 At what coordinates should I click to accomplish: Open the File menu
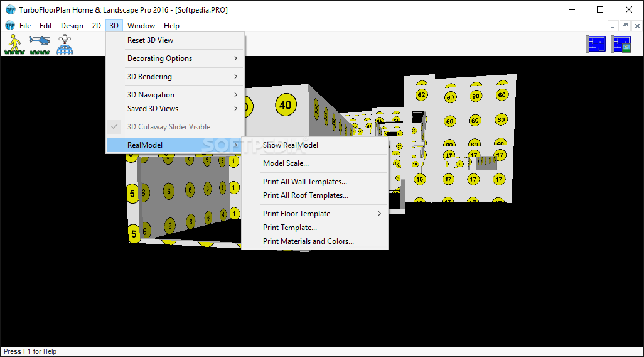(x=25, y=26)
